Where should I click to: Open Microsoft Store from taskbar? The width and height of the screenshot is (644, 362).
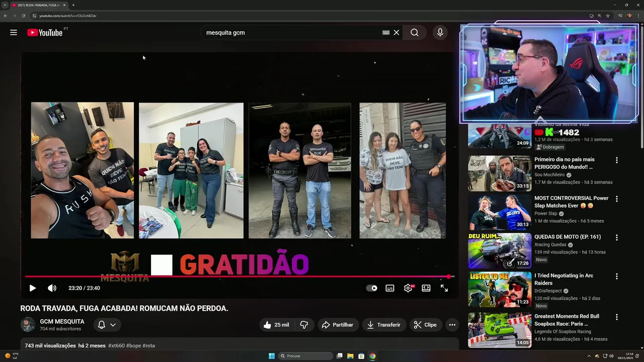pos(361,356)
